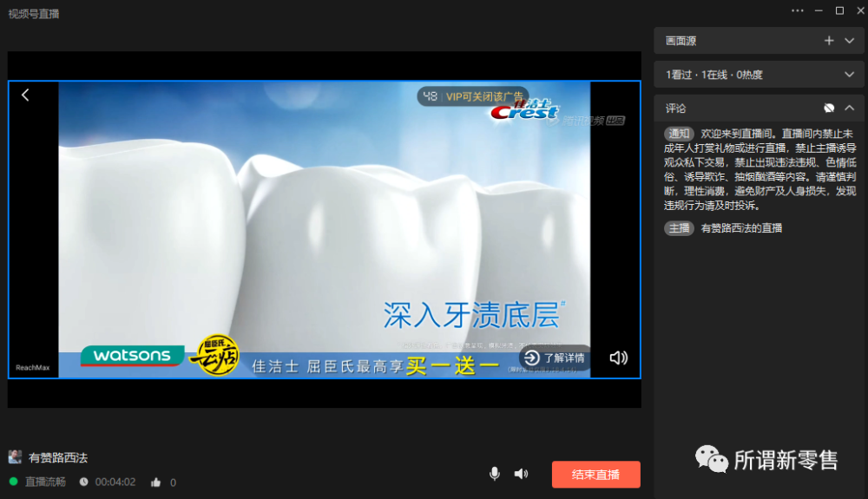Screen dimensions: 868x499
Task: Click the 有赞路西法 avatar thumbnail
Action: coord(15,456)
